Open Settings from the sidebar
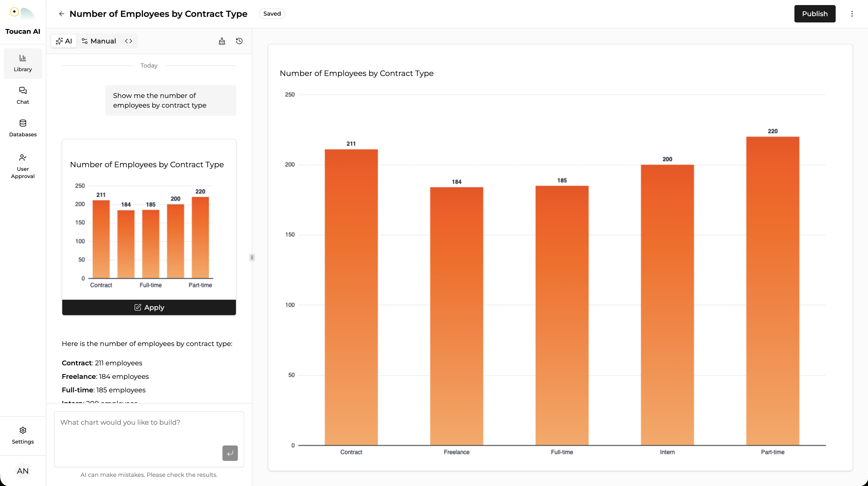Screen dimensions: 868x486 tap(23, 435)
